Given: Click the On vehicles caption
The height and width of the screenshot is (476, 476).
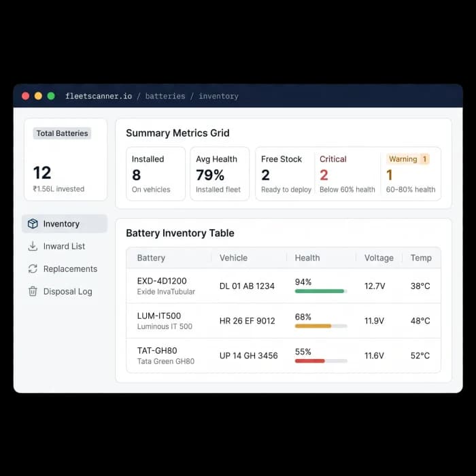Looking at the screenshot, I should point(151,190).
